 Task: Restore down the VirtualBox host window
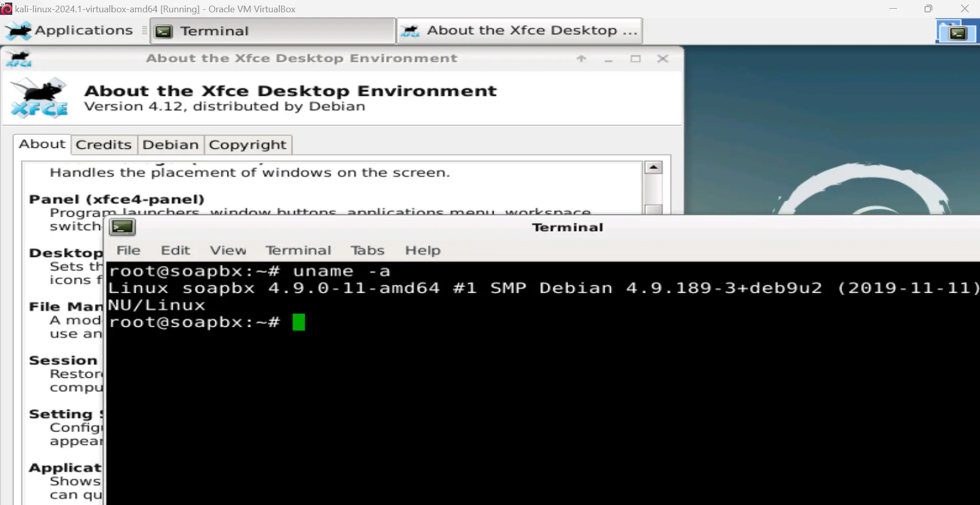pos(928,9)
